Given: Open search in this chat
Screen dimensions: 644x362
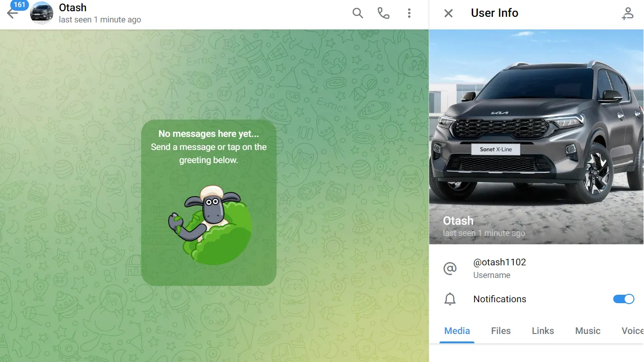Looking at the screenshot, I should pos(358,13).
